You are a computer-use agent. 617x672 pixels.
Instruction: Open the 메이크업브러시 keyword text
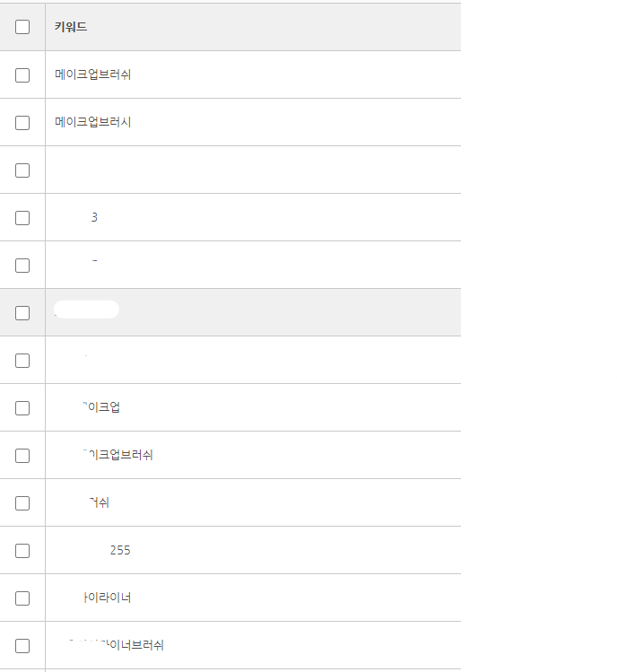coord(92,122)
